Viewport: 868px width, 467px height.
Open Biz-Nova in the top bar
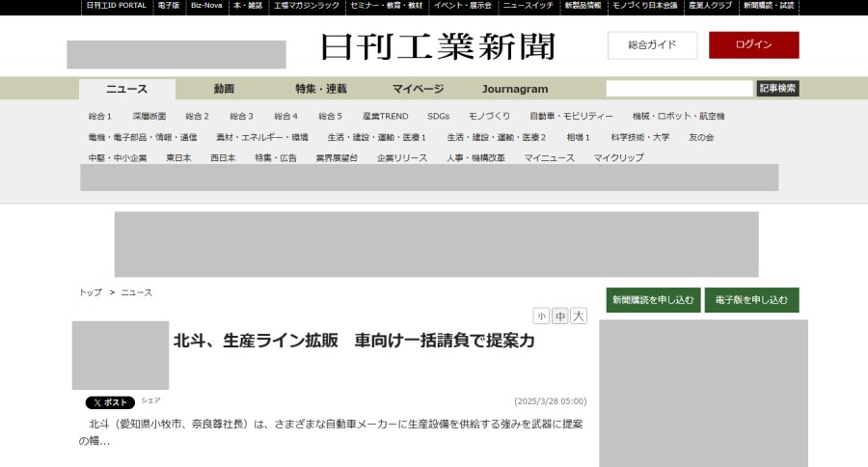click(206, 6)
